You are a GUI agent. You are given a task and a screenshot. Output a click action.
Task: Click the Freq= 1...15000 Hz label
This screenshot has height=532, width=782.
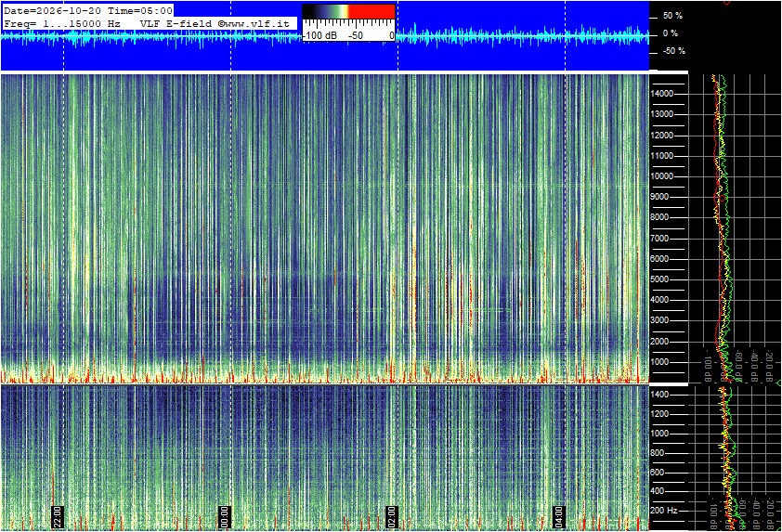coord(62,23)
